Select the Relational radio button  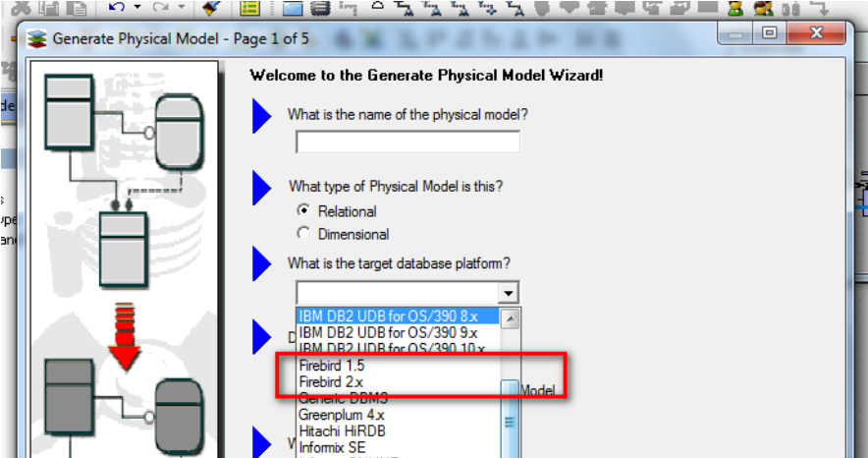(303, 210)
